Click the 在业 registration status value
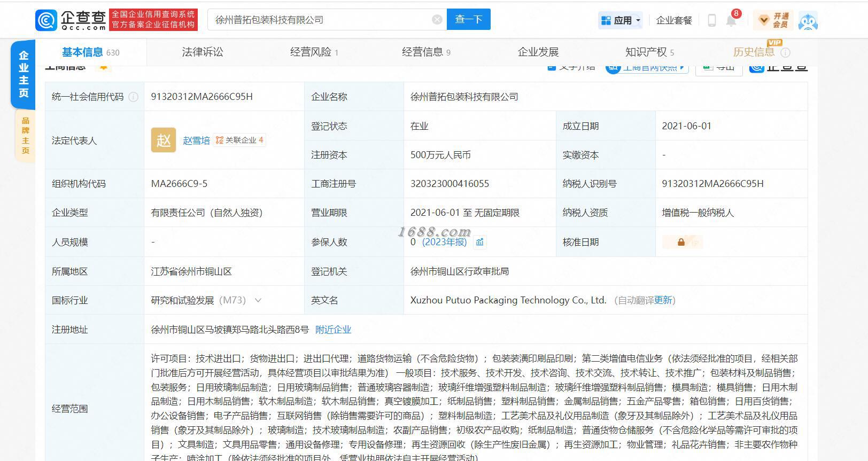 [x=420, y=126]
